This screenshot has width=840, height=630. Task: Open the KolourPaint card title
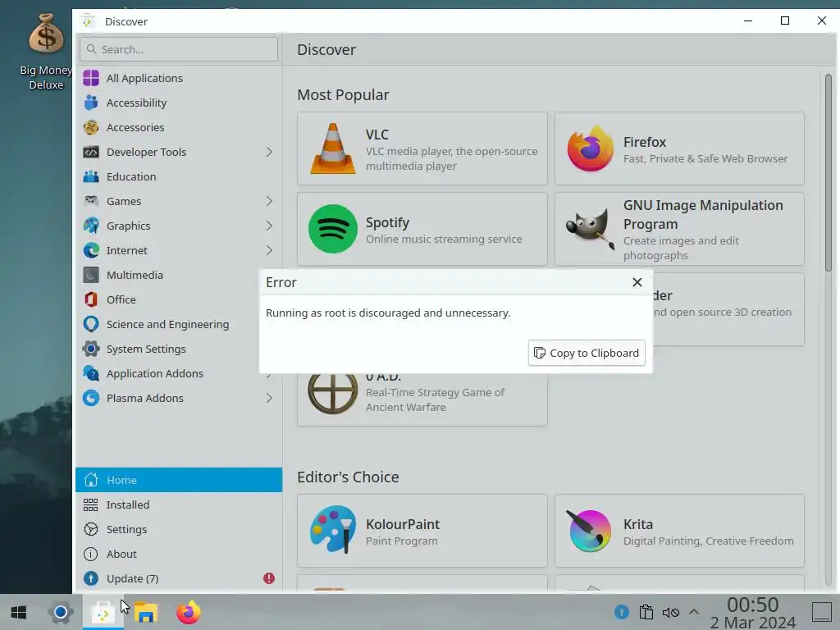click(x=402, y=524)
